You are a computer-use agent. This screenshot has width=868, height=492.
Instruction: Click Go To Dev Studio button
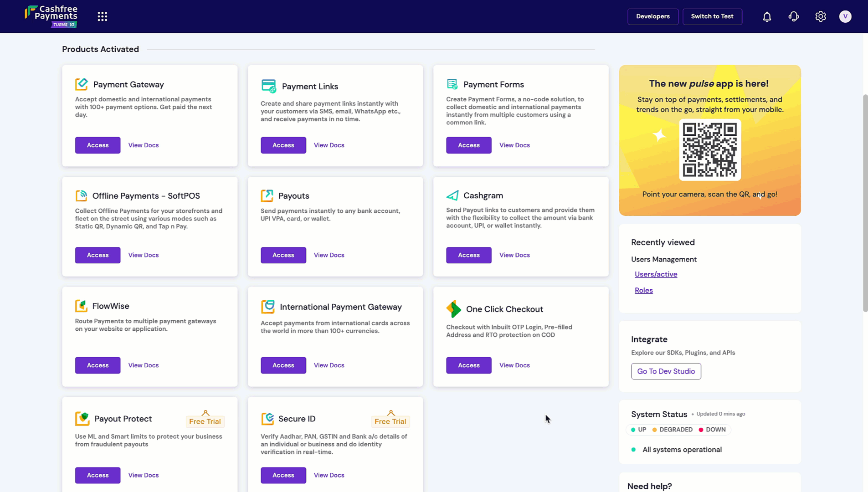tap(666, 371)
